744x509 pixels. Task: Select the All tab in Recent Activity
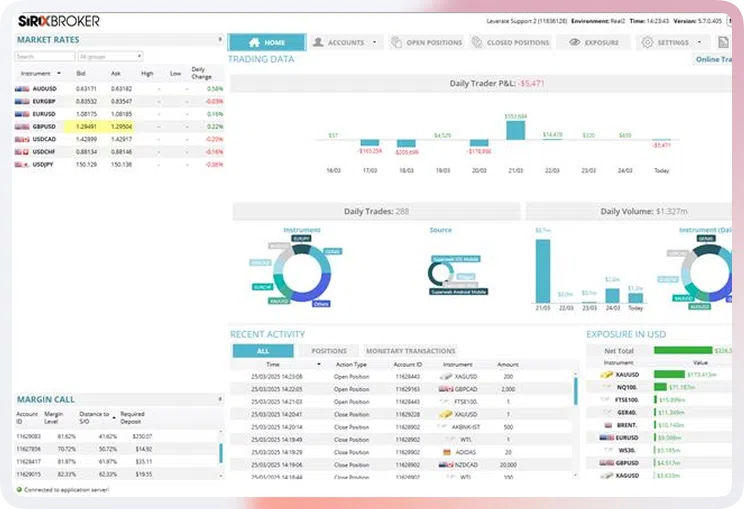pyautogui.click(x=263, y=351)
